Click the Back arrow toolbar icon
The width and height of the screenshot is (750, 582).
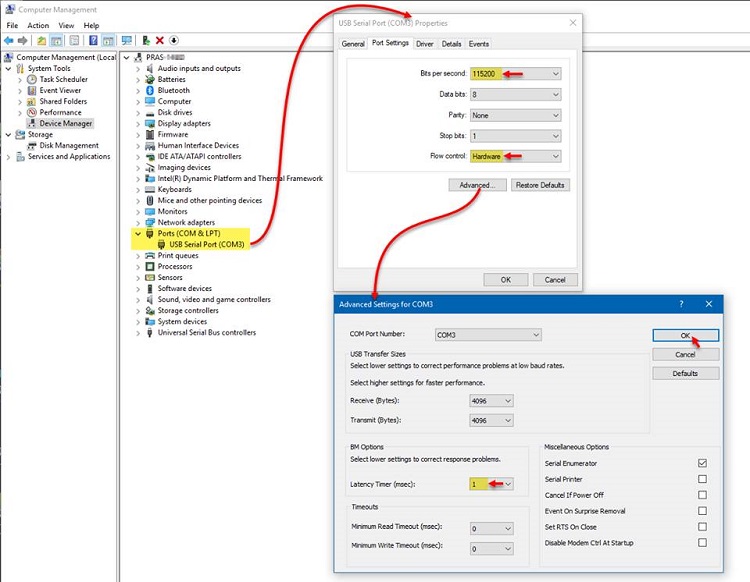[x=9, y=41]
